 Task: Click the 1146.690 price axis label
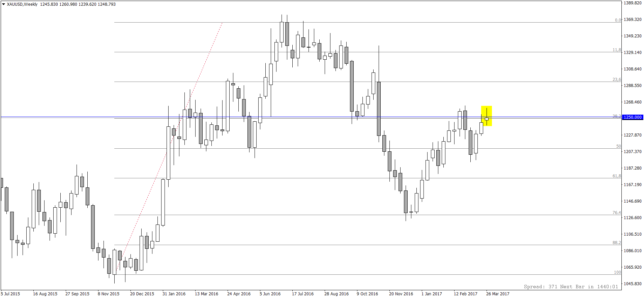[633, 201]
